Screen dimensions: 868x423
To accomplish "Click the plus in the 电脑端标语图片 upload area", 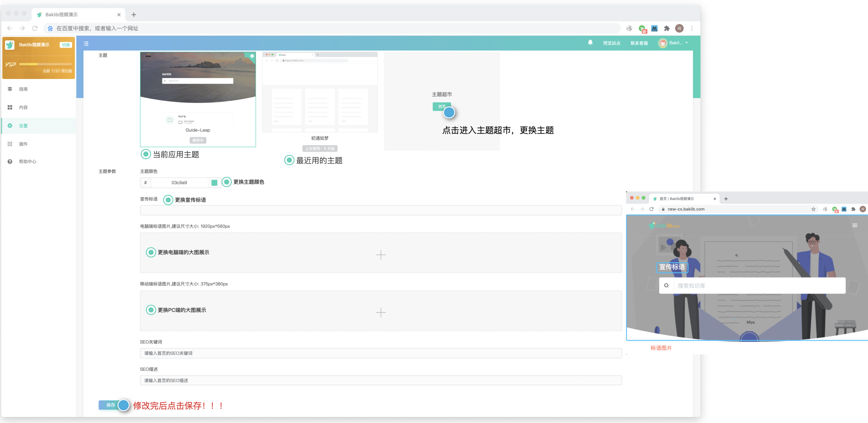I will click(x=381, y=255).
